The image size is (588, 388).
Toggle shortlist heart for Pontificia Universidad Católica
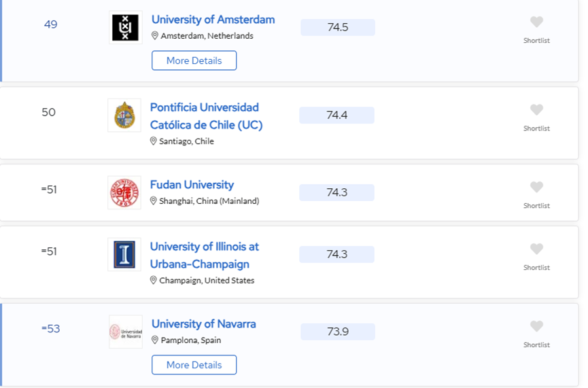point(536,110)
